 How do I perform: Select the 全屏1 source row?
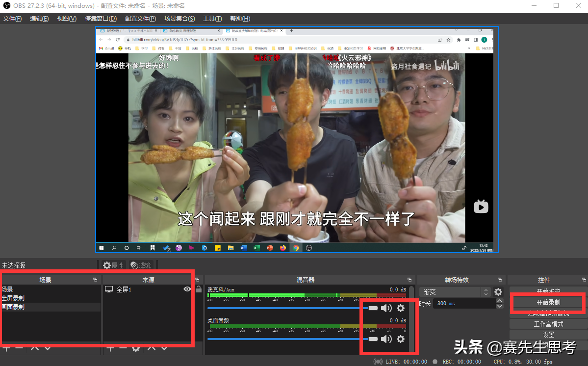pyautogui.click(x=148, y=289)
